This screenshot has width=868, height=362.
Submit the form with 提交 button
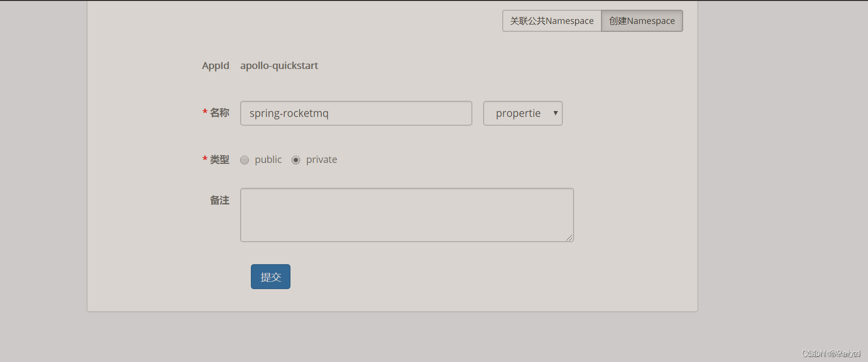pyautogui.click(x=270, y=277)
